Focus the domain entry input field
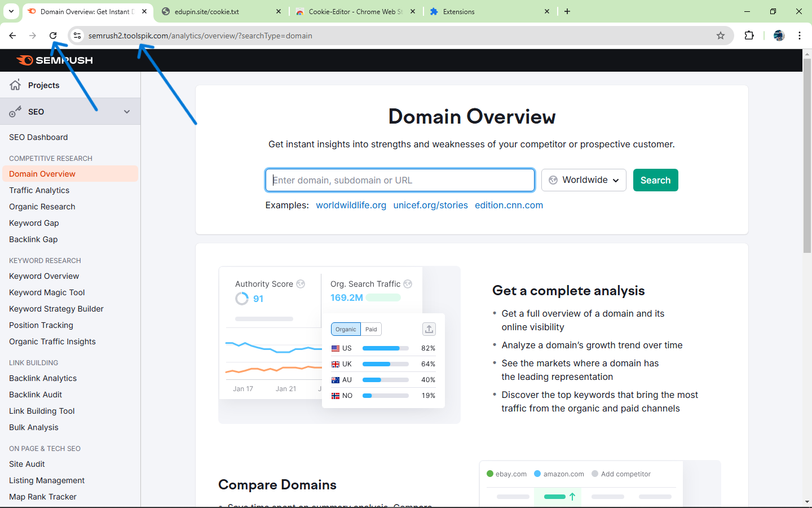This screenshot has width=812, height=508. [400, 180]
